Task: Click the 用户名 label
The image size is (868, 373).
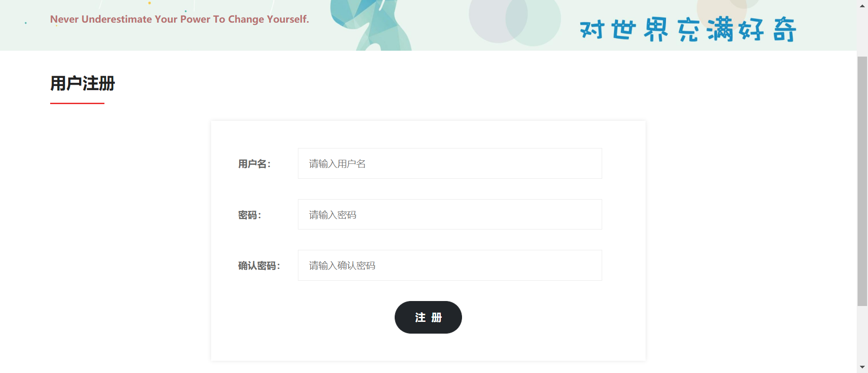Action: [254, 164]
